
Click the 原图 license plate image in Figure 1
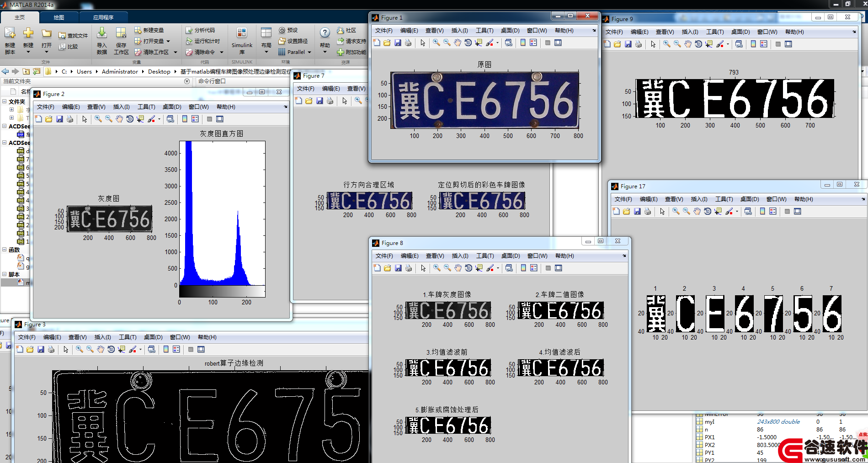click(x=485, y=101)
